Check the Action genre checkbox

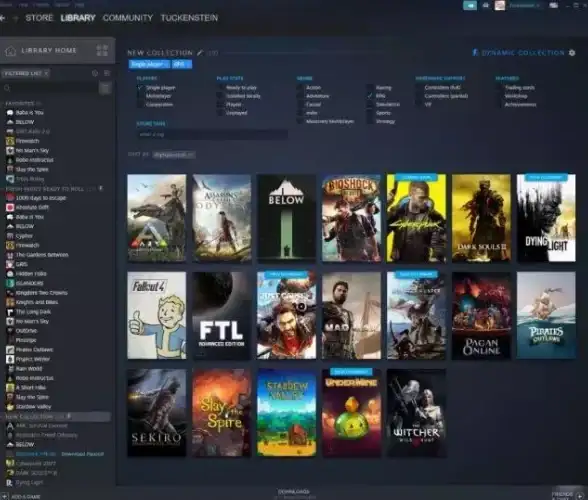click(300, 88)
